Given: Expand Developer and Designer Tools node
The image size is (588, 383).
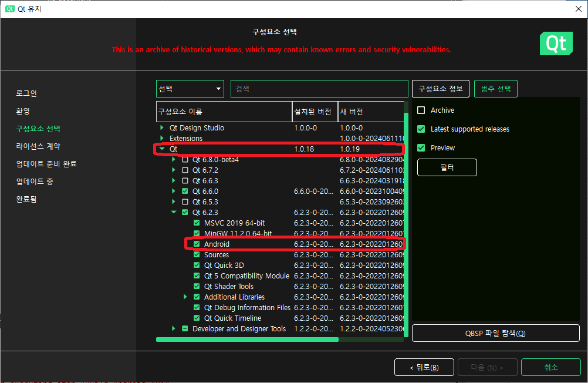Looking at the screenshot, I should (x=174, y=328).
